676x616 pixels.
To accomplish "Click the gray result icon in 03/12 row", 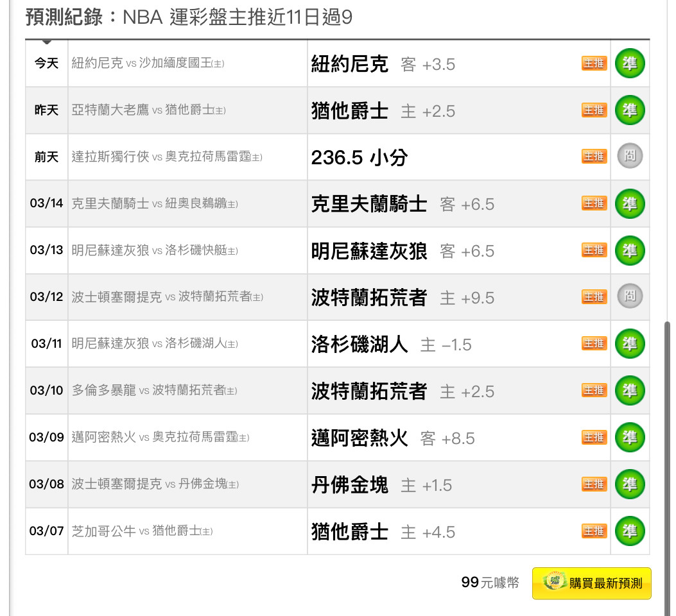I will [x=629, y=296].
